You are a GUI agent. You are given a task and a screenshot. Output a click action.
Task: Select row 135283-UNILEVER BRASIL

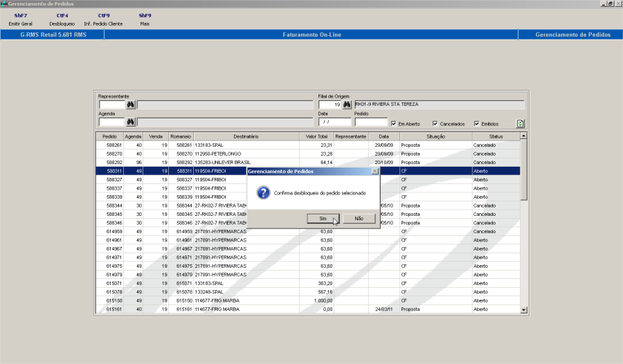tap(308, 163)
